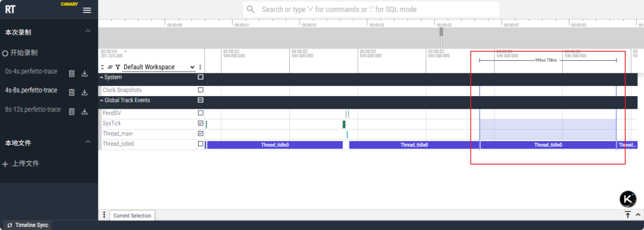This screenshot has width=644, height=230.
Task: Collapse the Global Track Events group
Action: [x=101, y=100]
